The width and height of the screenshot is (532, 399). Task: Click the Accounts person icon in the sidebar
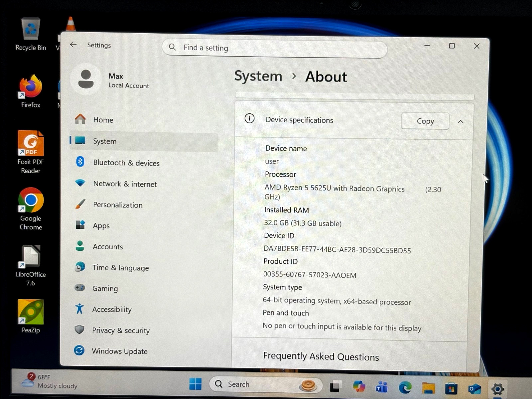point(80,246)
